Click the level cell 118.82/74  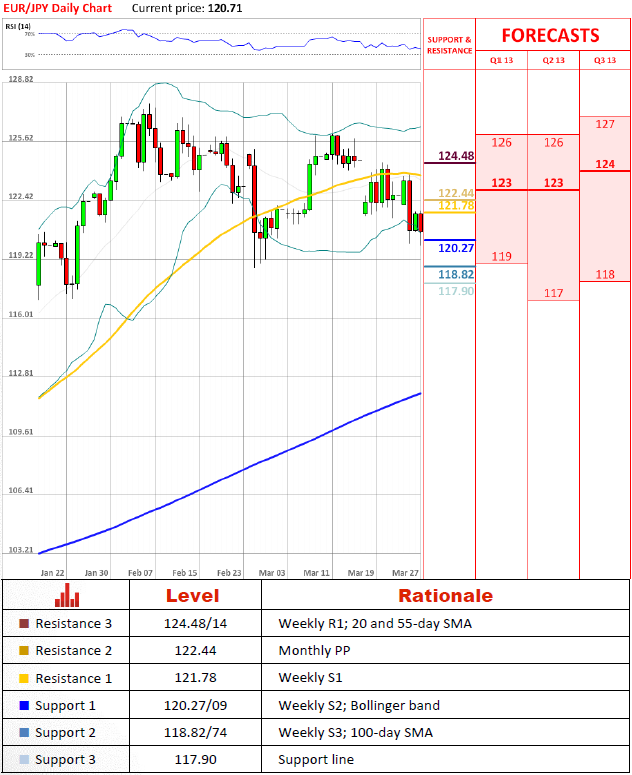(195, 733)
